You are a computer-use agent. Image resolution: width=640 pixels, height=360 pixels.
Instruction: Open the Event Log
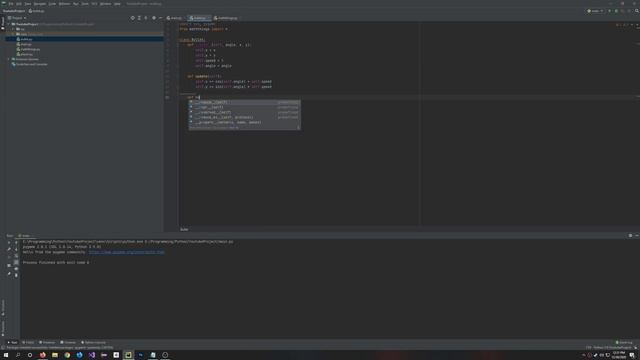pos(624,342)
